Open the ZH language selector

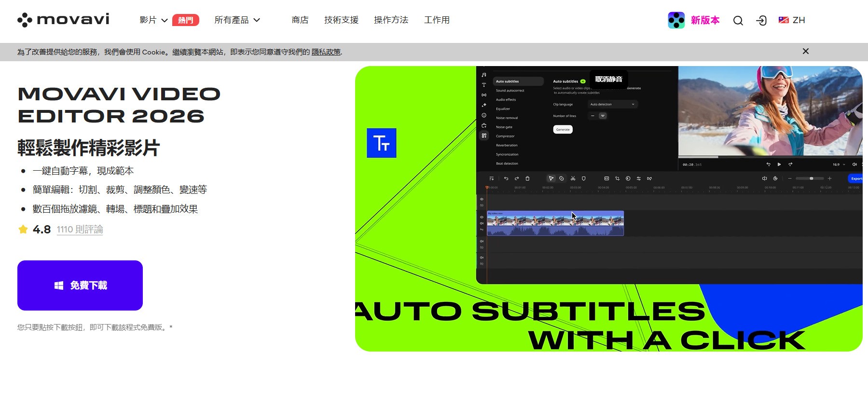point(792,20)
